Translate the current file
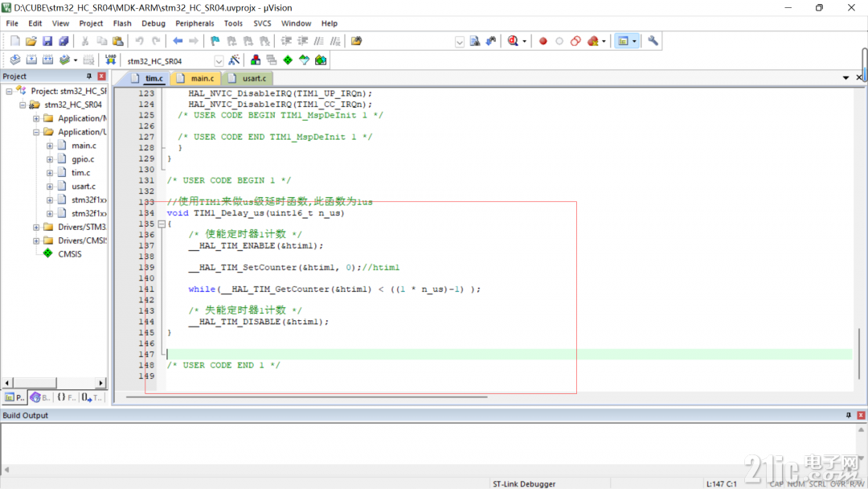Screen dimensions: 868x489 click(x=15, y=60)
